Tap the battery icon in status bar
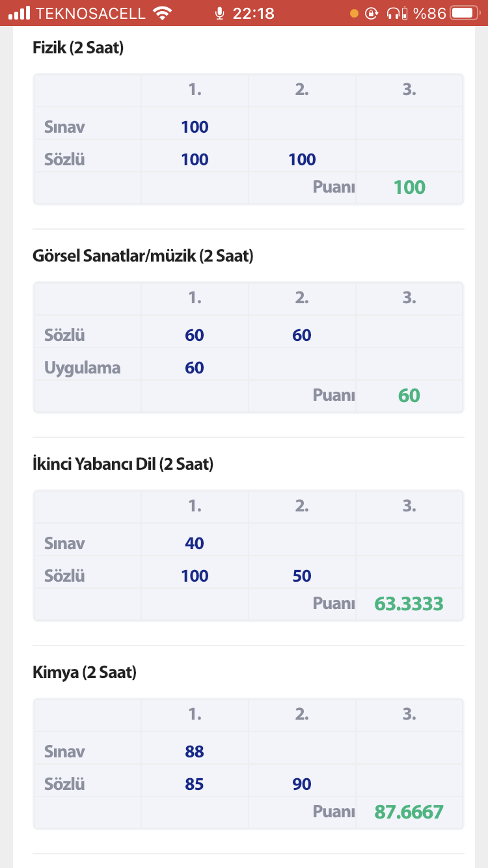488x868 pixels. tap(464, 13)
